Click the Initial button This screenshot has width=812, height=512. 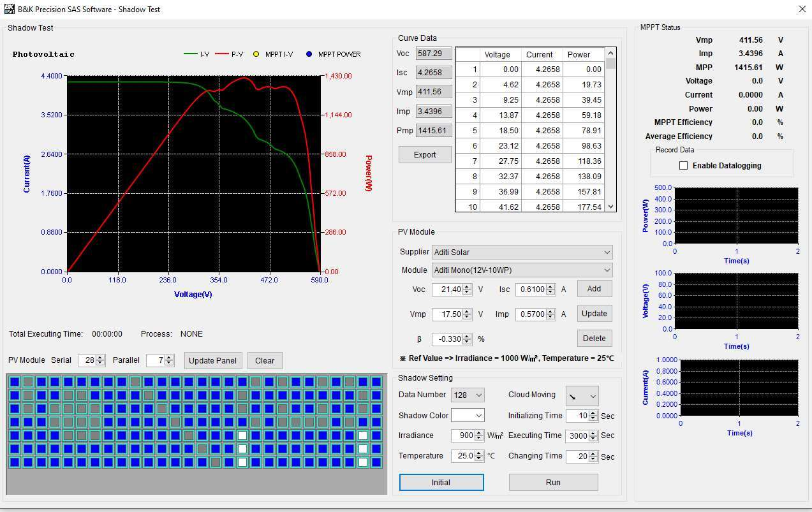(441, 483)
